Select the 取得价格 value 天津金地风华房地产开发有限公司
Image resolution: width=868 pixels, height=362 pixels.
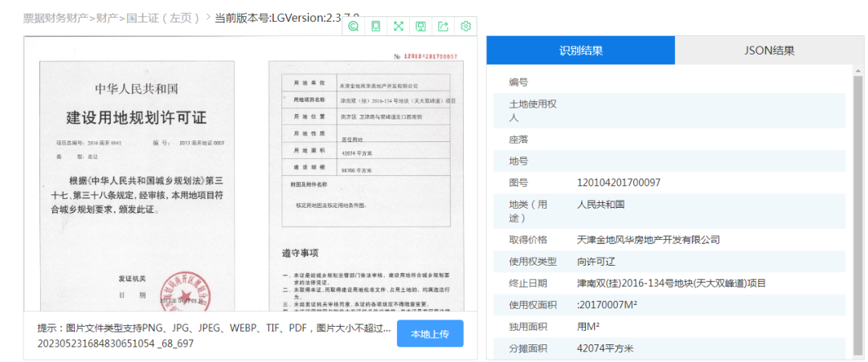649,240
